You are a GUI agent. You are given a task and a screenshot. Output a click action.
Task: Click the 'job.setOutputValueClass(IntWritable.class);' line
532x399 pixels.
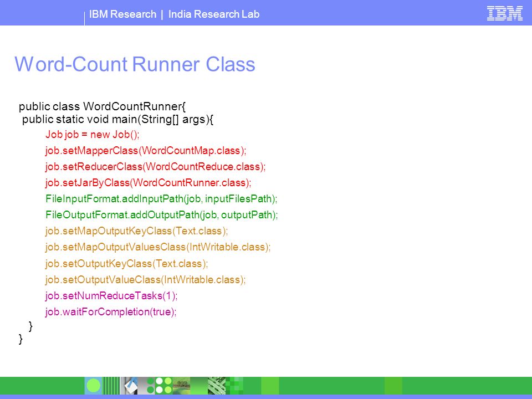pyautogui.click(x=145, y=279)
